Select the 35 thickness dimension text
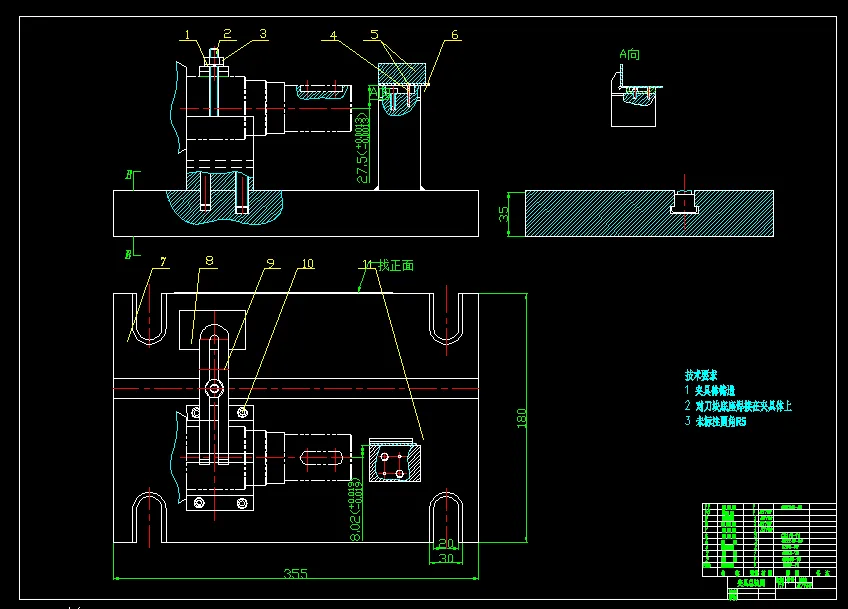The image size is (848, 609). click(x=504, y=214)
